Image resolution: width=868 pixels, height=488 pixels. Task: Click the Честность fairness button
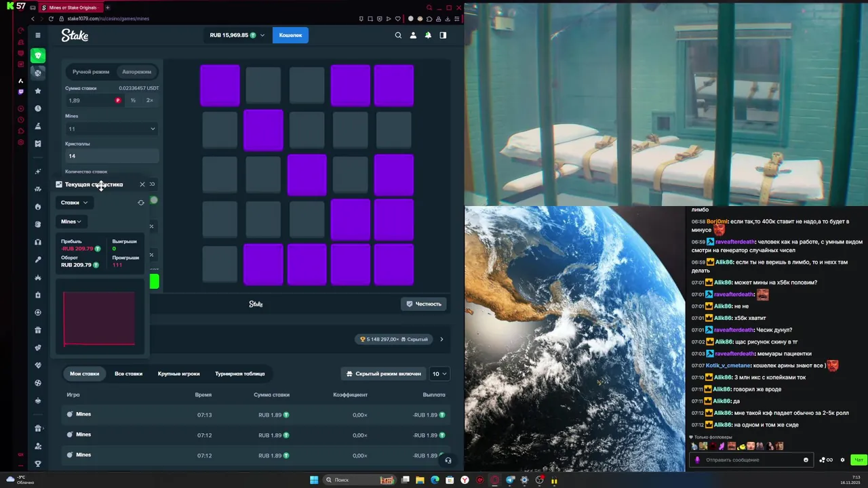(424, 304)
